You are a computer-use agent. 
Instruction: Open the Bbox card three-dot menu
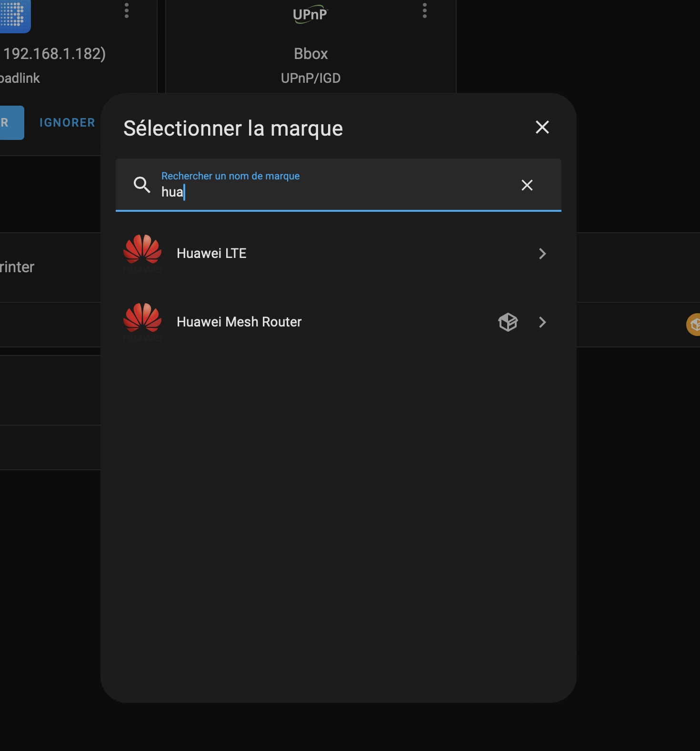pyautogui.click(x=424, y=10)
